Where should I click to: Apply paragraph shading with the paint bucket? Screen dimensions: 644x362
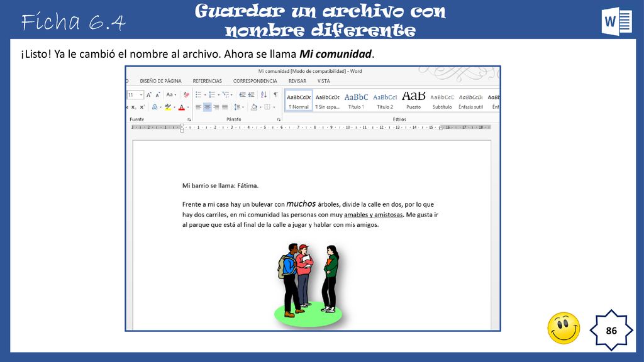254,107
